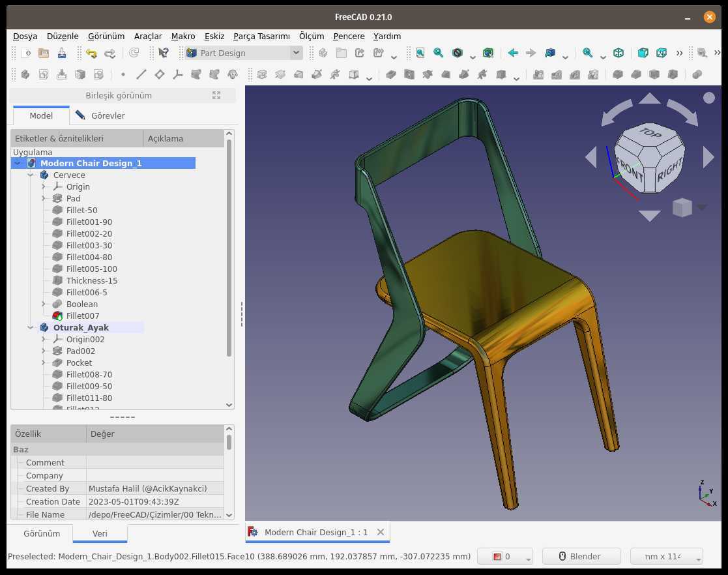Click the Chamfer tool icon
Screen dimensions: 728x575
[x=636, y=74]
